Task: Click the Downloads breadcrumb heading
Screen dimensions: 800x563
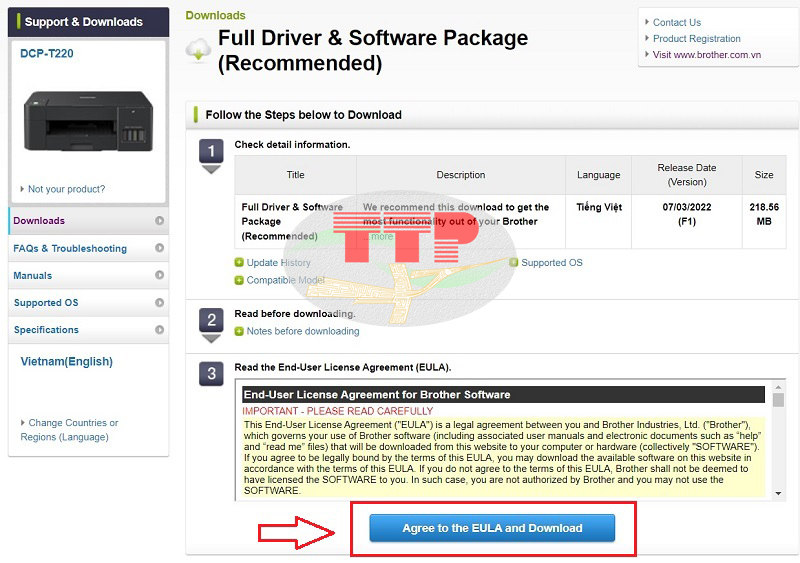Action: (x=215, y=15)
